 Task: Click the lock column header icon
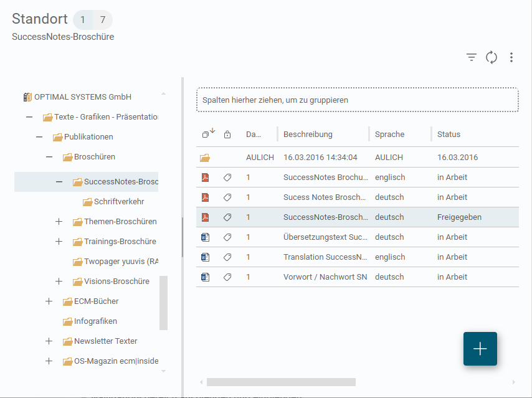pyautogui.click(x=227, y=135)
